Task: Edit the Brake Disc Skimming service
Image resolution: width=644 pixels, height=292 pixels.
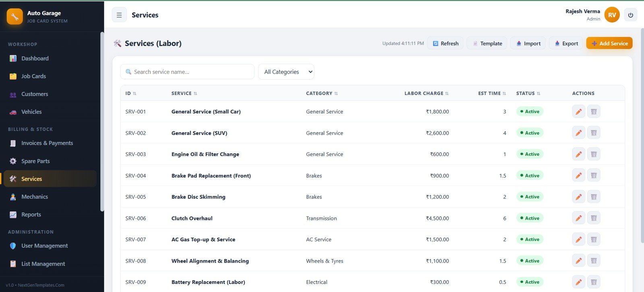Action: 578,197
